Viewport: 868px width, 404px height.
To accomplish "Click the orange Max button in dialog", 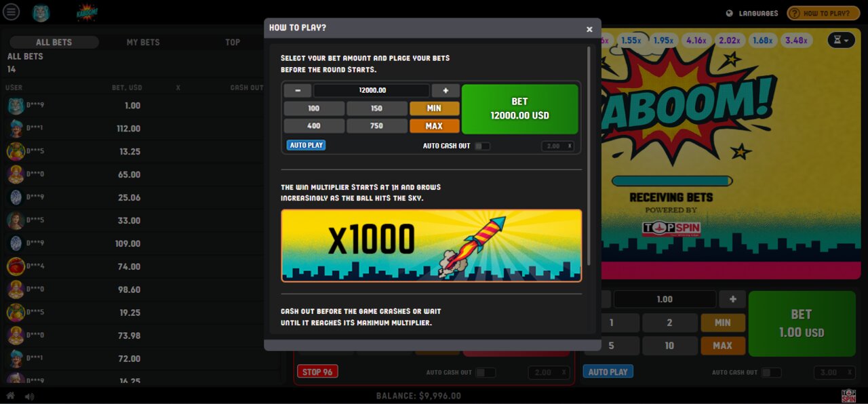I will (x=435, y=126).
